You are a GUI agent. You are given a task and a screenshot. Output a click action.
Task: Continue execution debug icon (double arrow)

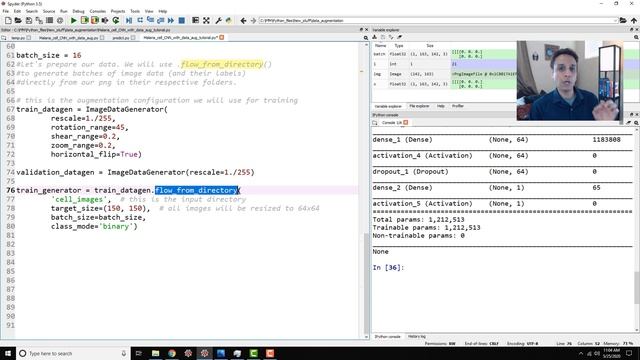pyautogui.click(x=171, y=20)
